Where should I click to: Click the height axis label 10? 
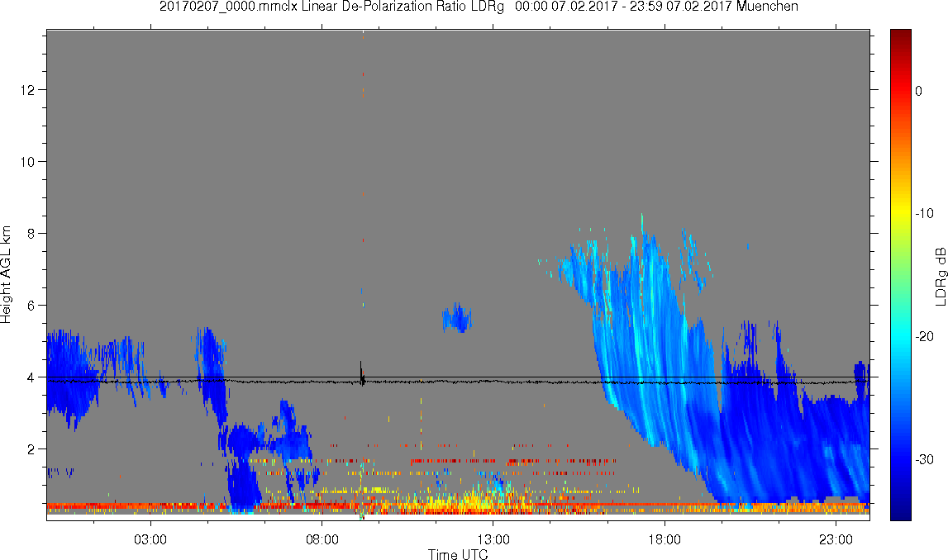point(29,162)
